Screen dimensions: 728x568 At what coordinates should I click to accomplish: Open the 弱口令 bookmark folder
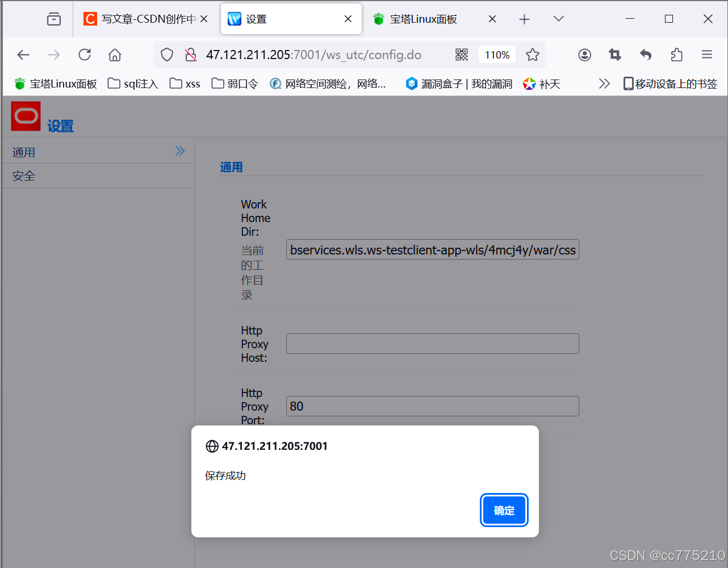click(x=235, y=84)
